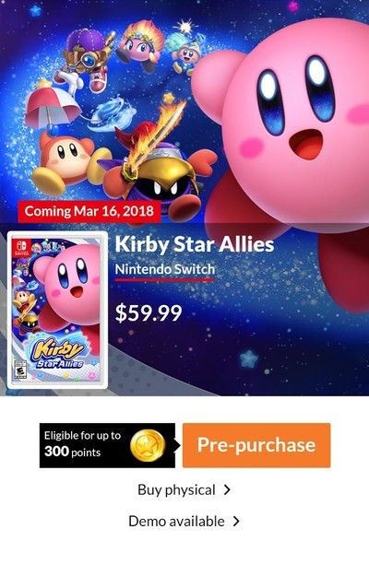This screenshot has height=588, width=369.
Task: Open the Kirby Star Allies box art thumbnail
Action: [x=57, y=310]
